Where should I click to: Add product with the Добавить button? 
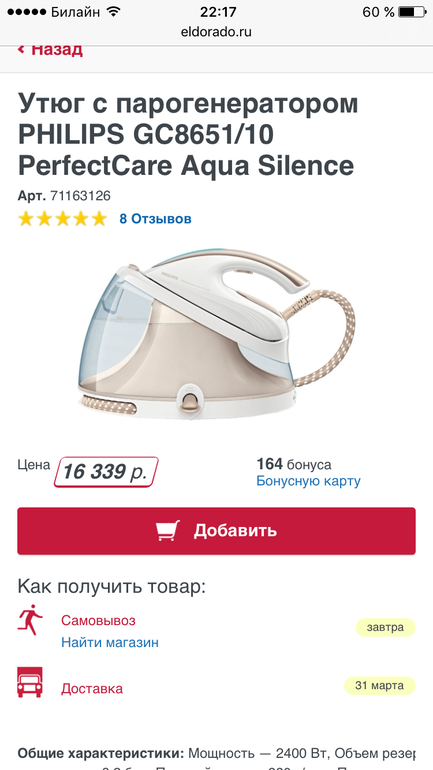point(216,531)
